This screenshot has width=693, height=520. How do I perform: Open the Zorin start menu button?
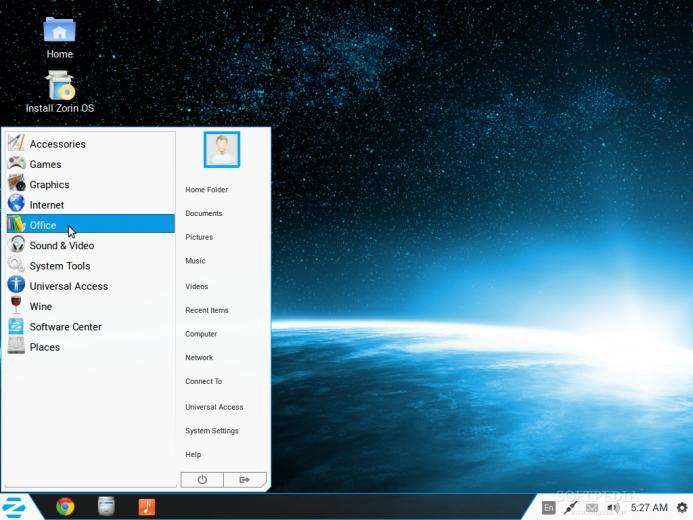(14, 507)
